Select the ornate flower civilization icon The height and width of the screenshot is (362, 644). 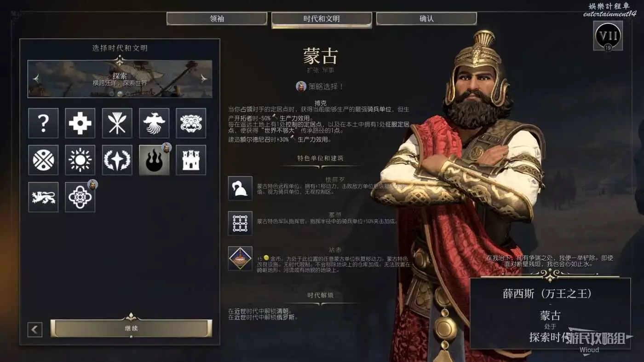click(80, 197)
